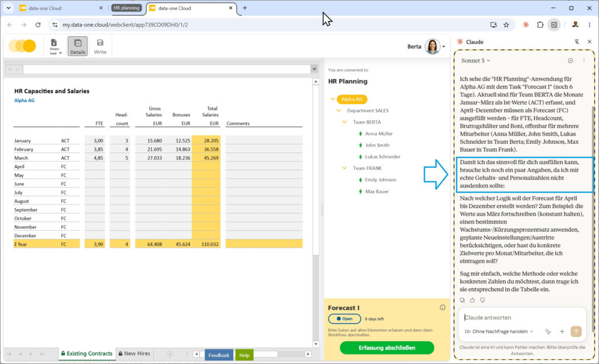The height and width of the screenshot is (364, 599).
Task: Click March Total Salaries cell 45.269
Action: click(x=206, y=158)
